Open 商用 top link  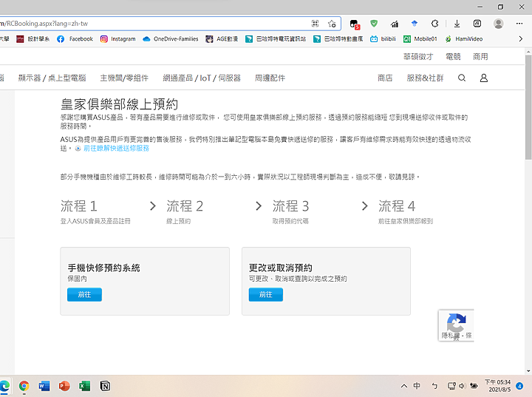click(x=480, y=57)
